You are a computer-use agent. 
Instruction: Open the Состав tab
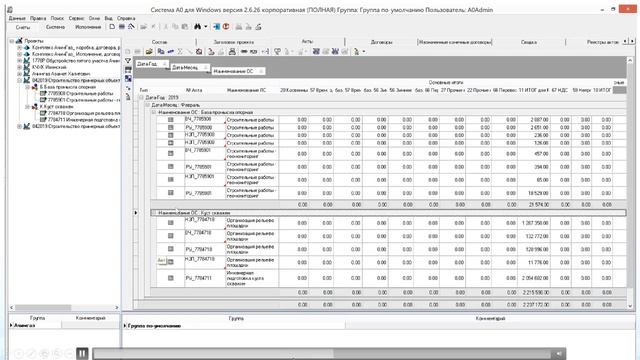[160, 42]
